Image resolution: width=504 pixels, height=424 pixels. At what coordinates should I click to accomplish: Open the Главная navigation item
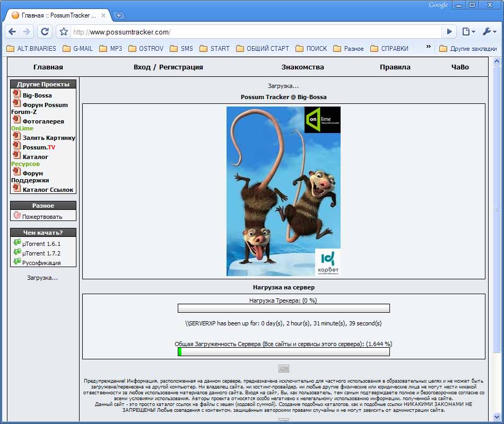tap(48, 67)
